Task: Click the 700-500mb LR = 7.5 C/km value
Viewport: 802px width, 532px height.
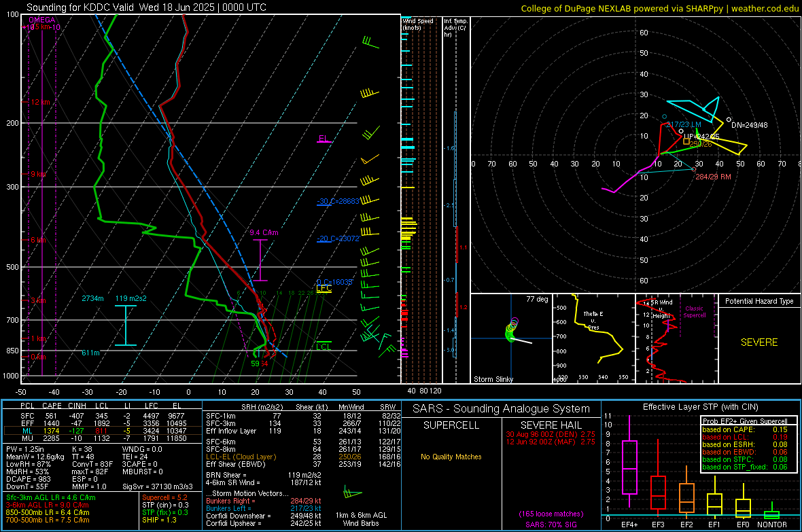Action: coord(48,520)
